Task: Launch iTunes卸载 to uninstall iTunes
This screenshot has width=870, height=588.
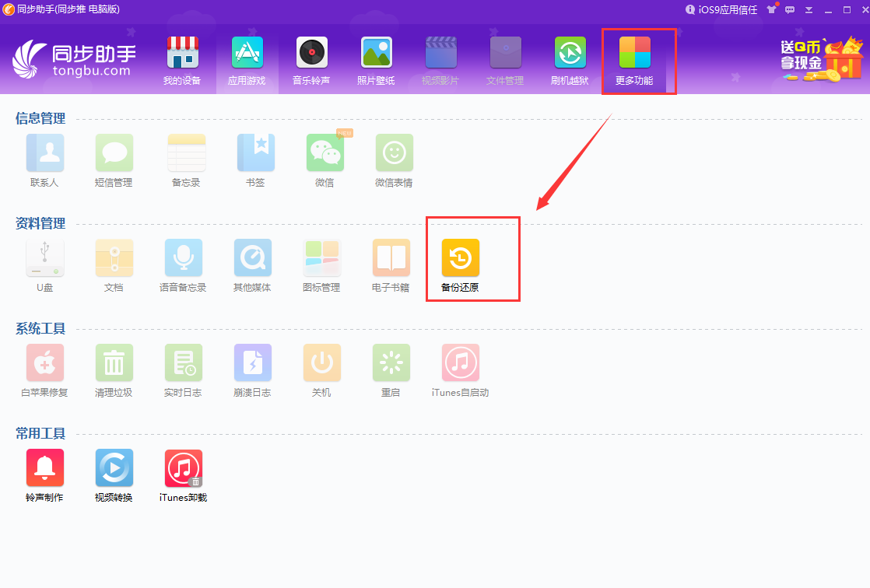Action: click(x=183, y=467)
